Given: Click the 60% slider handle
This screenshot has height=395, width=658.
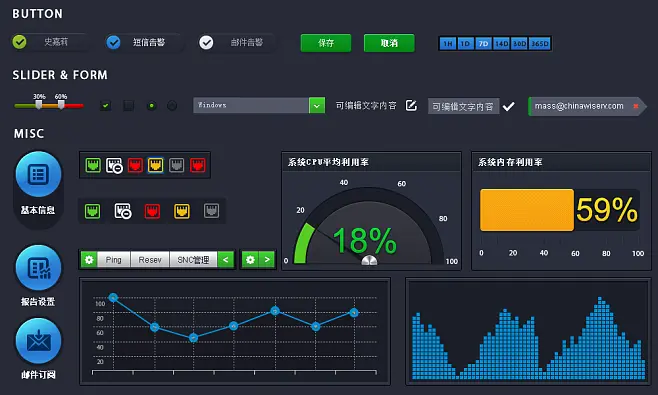Looking at the screenshot, I should tap(61, 105).
